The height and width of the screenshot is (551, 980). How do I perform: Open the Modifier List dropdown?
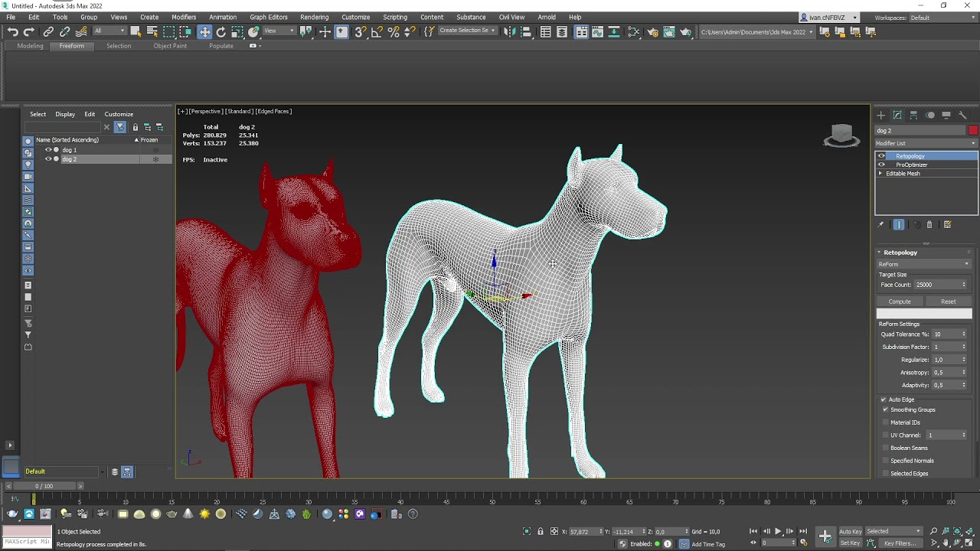click(x=926, y=143)
